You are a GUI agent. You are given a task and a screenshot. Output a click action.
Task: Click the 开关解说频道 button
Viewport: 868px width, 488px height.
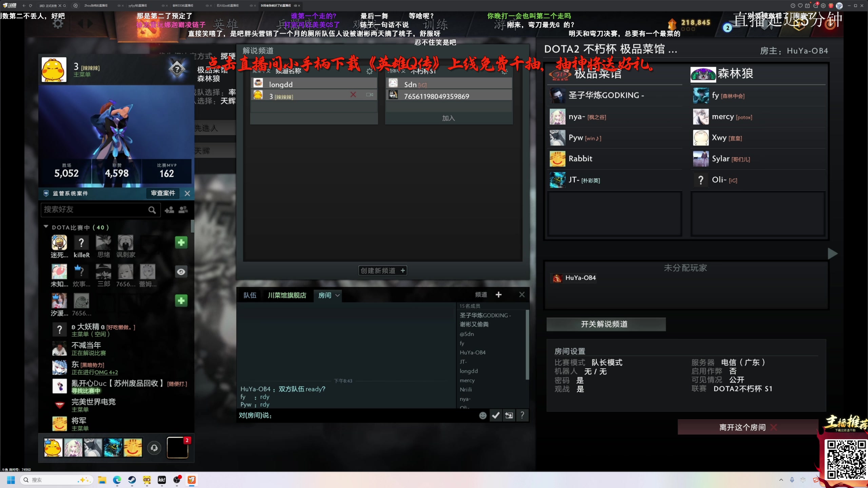(606, 324)
